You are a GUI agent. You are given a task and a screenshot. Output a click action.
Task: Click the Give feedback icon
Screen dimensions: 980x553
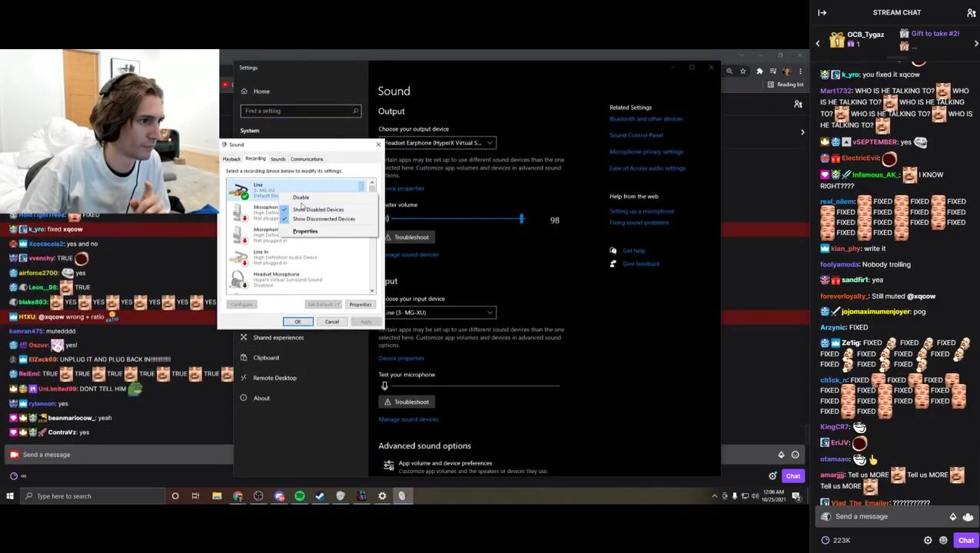pos(613,263)
